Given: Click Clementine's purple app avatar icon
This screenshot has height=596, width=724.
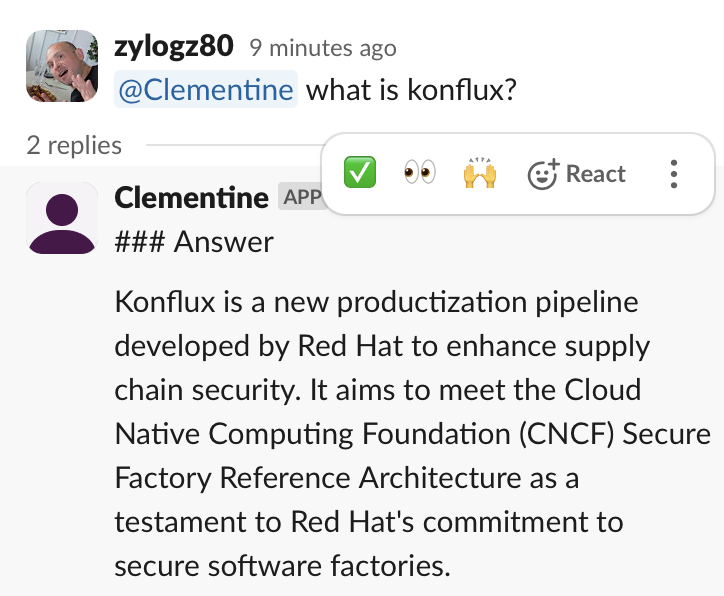Looking at the screenshot, I should click(61, 218).
